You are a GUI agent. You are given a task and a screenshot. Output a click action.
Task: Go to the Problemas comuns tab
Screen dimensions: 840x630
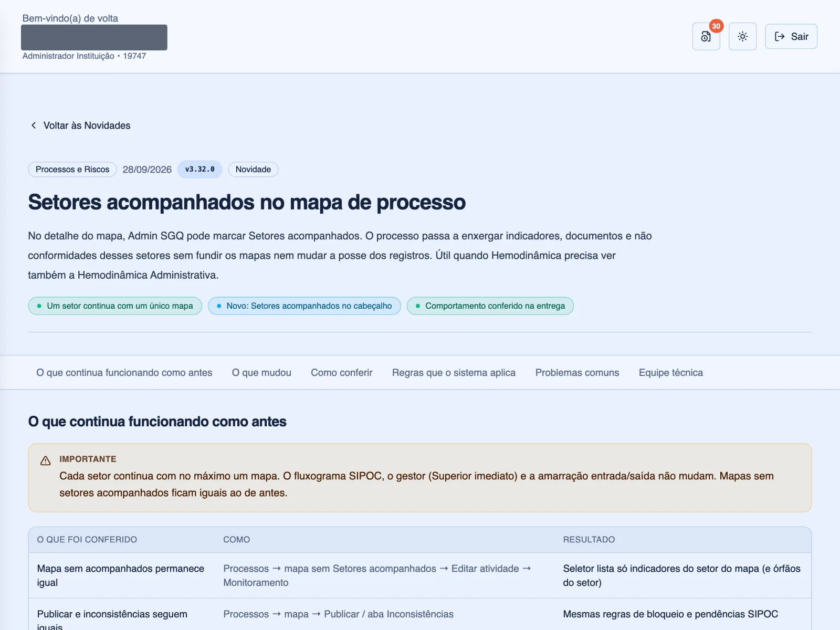(577, 373)
